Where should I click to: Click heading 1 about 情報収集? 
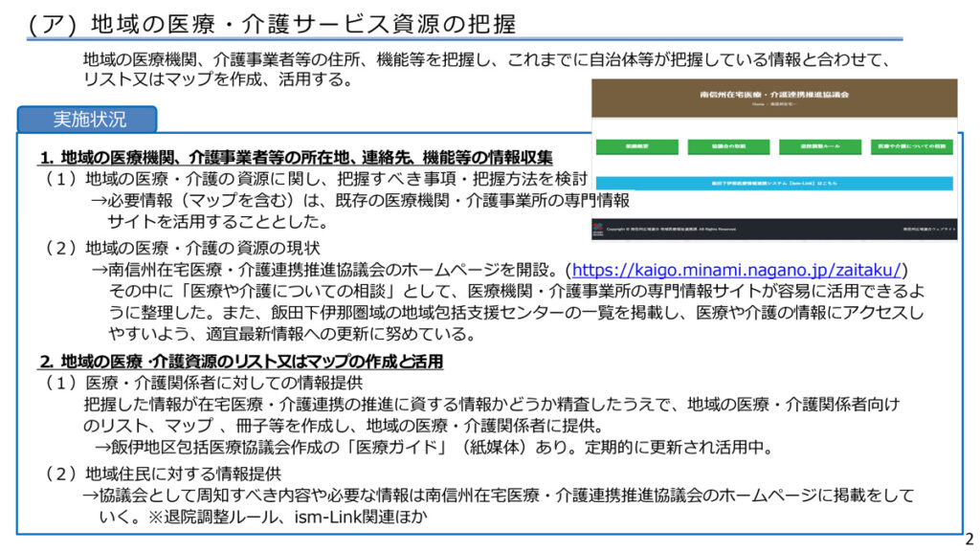coord(296,158)
